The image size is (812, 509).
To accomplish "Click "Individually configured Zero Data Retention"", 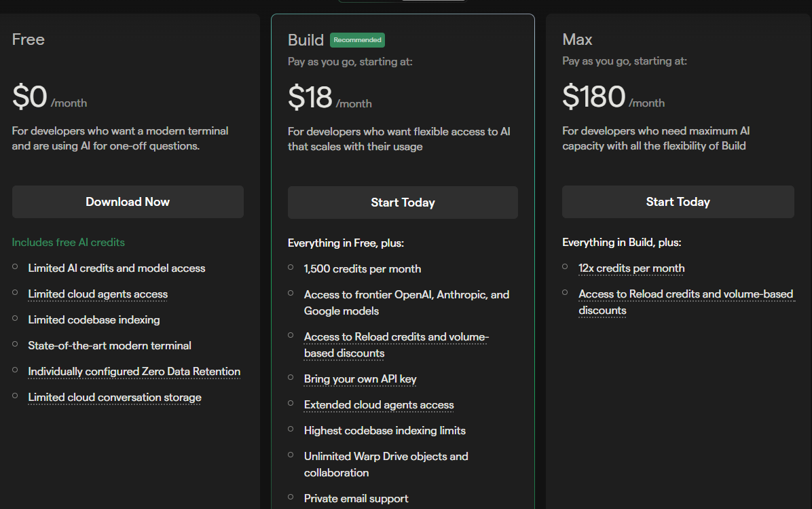I will click(x=134, y=371).
